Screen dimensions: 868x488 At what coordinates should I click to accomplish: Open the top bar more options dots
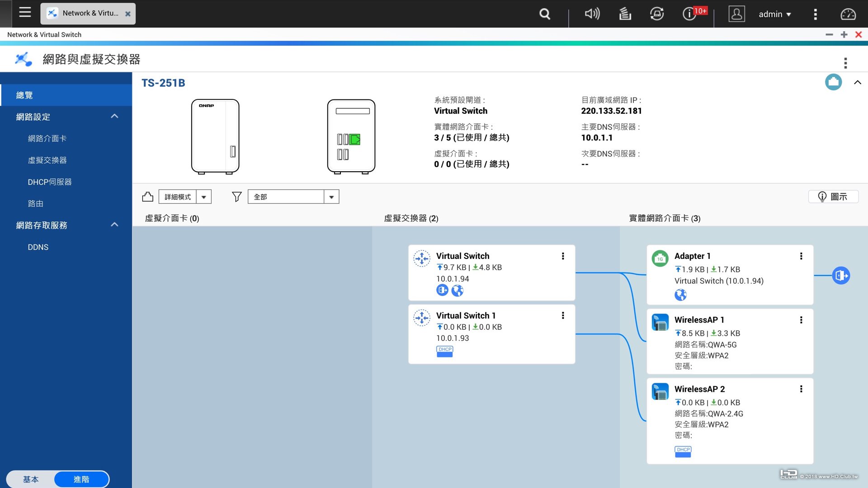point(816,14)
